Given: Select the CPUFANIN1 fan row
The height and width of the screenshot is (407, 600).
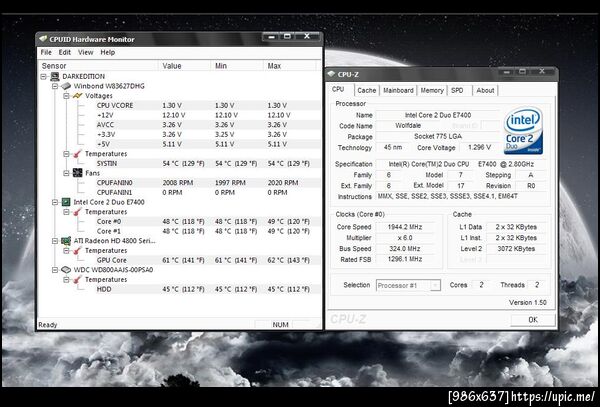Looking at the screenshot, I should 209,192.
